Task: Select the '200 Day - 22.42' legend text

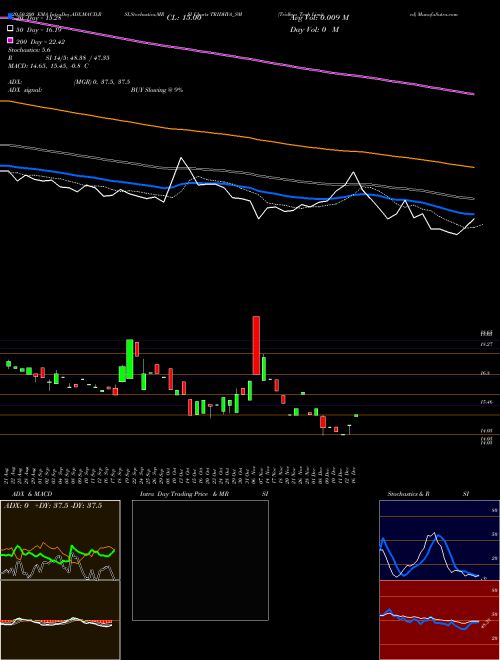Action: tap(40, 42)
